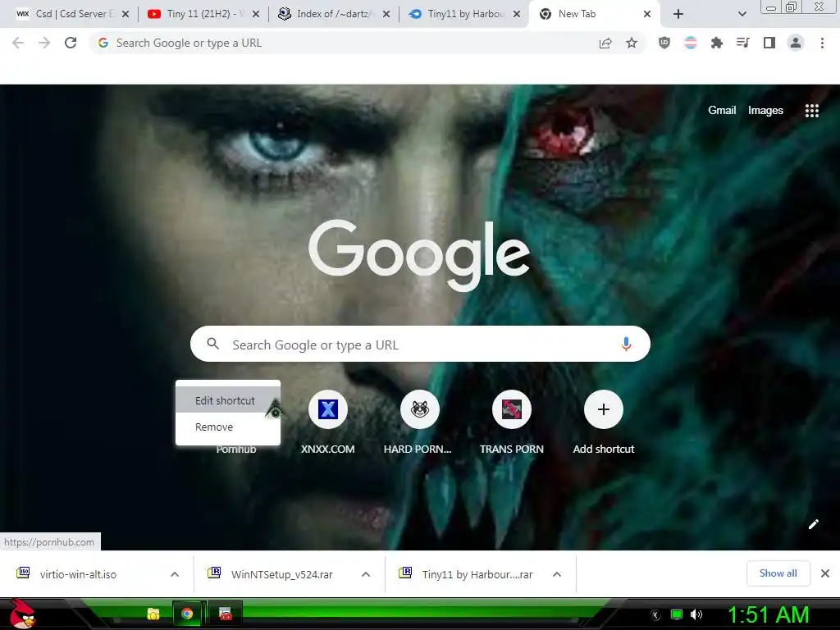The width and height of the screenshot is (840, 630).
Task: Close the Csd Server tab
Action: tap(126, 15)
